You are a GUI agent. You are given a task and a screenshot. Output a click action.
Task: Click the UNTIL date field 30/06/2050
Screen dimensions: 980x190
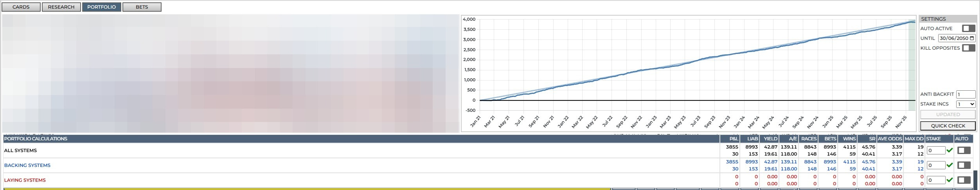[957, 38]
